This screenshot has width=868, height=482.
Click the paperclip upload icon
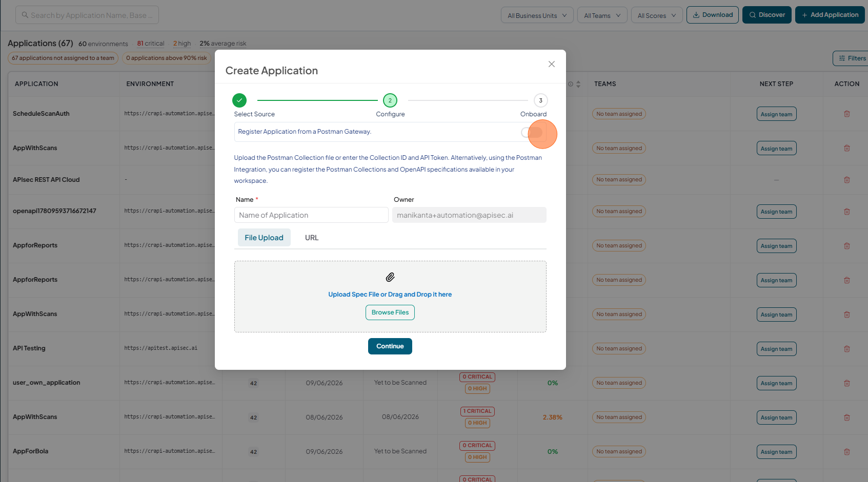tap(390, 277)
